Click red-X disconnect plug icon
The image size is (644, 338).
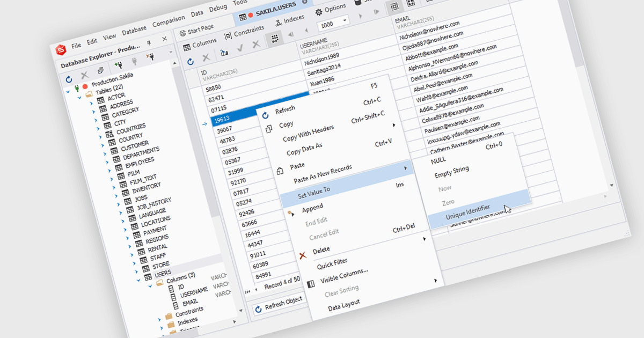point(151,56)
